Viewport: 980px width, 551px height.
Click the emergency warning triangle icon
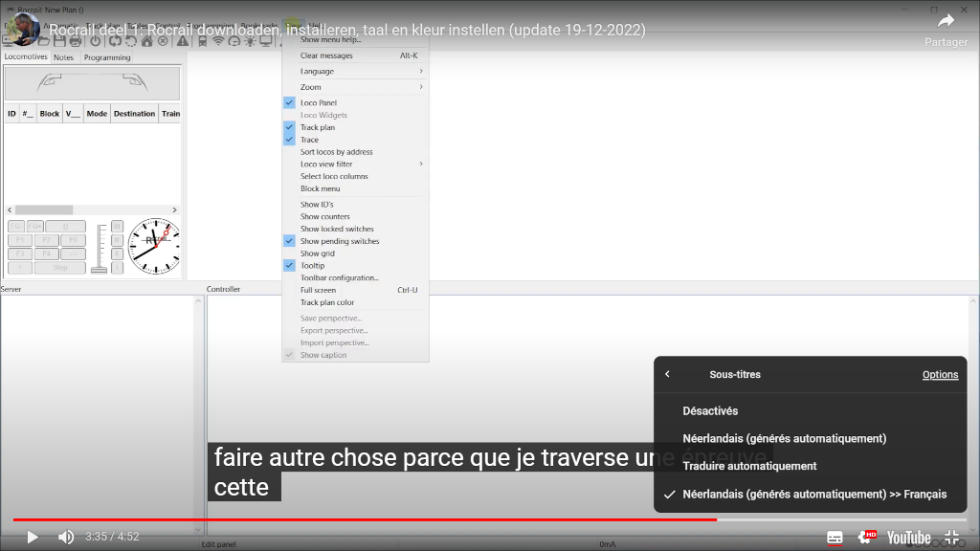pos(183,41)
